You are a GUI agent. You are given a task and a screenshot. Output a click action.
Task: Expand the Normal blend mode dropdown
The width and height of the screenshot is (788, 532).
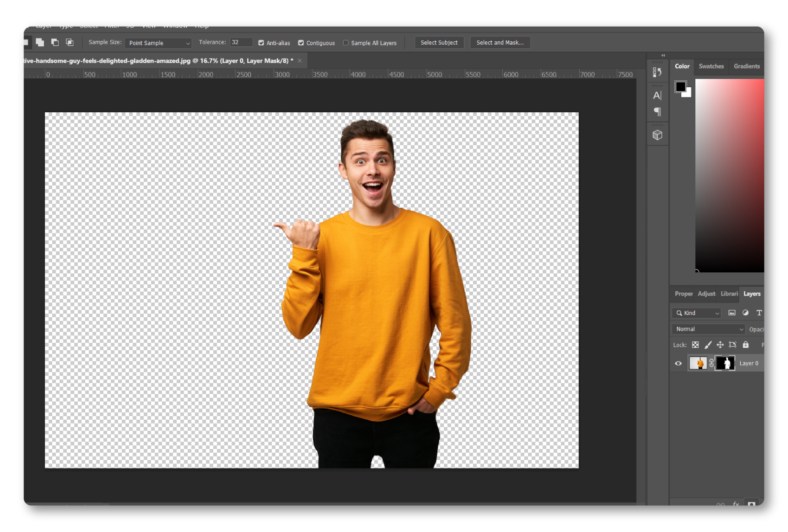[709, 329]
